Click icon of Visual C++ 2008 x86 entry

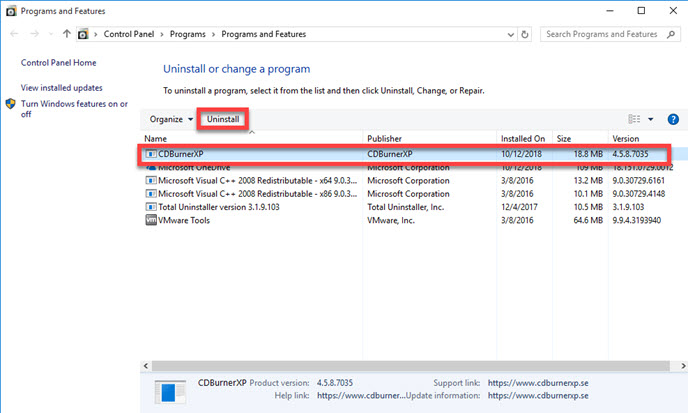pyautogui.click(x=151, y=194)
